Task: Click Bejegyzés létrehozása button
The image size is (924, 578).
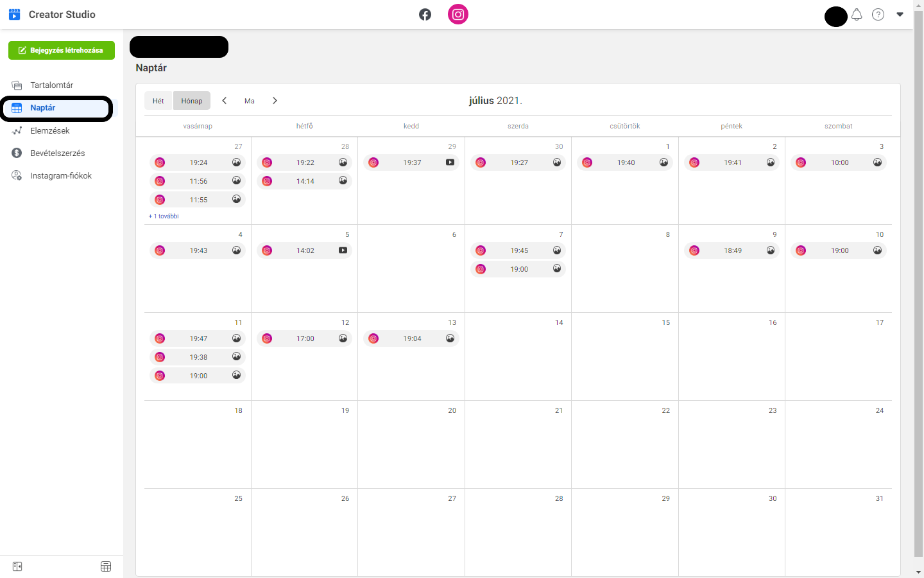Action: coord(62,50)
